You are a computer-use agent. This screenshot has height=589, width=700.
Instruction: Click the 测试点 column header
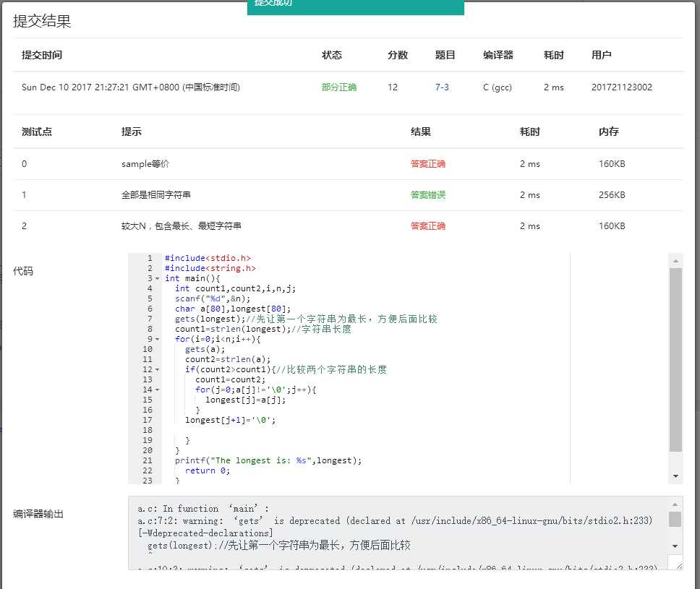[37, 132]
